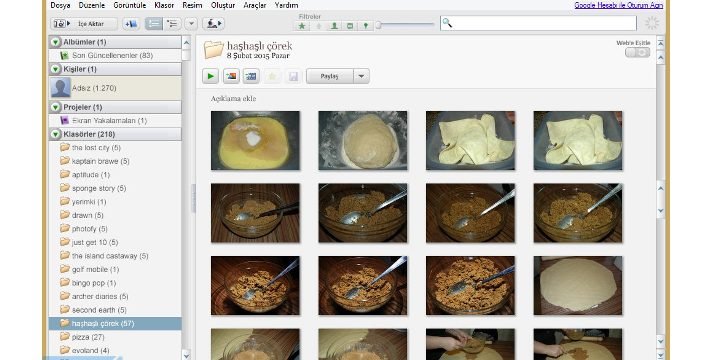Open the golf mobile folder
711x360 pixels.
115,269
